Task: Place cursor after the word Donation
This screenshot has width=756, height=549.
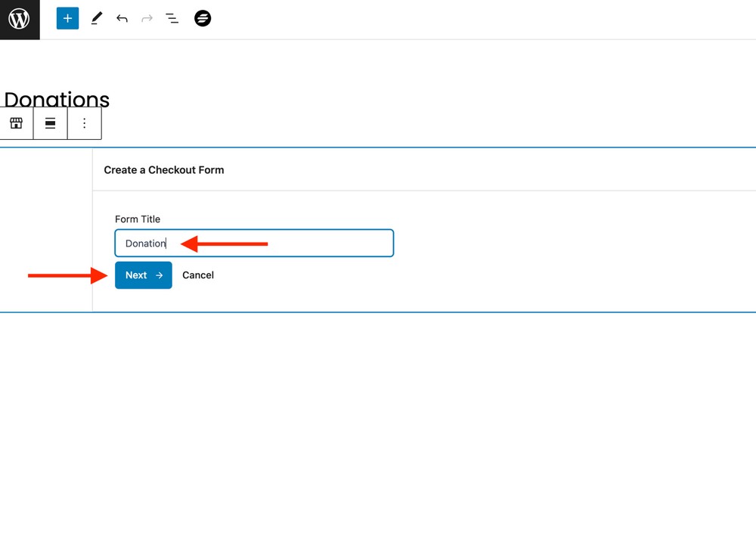Action: [167, 243]
